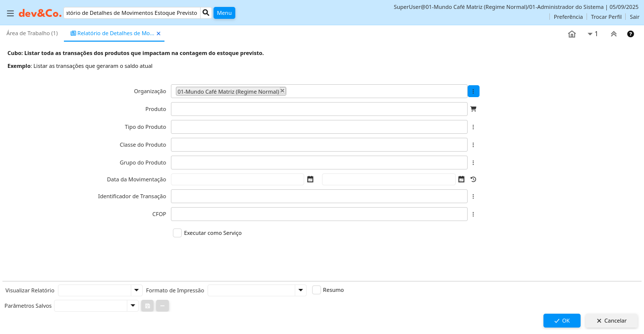644x334 pixels.
Task: Switch to Área de Trabalho tab
Action: [32, 33]
